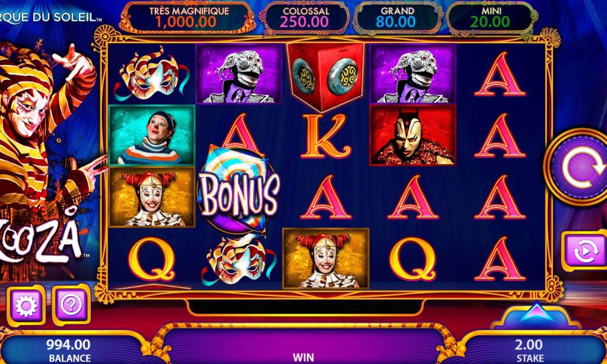Click the Très Magnifique jackpot panel

click(186, 18)
